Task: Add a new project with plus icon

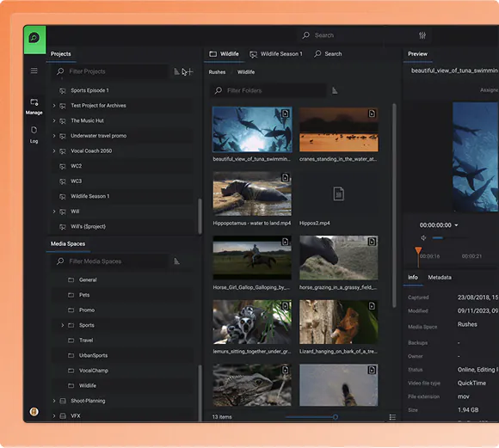Action: tap(189, 71)
